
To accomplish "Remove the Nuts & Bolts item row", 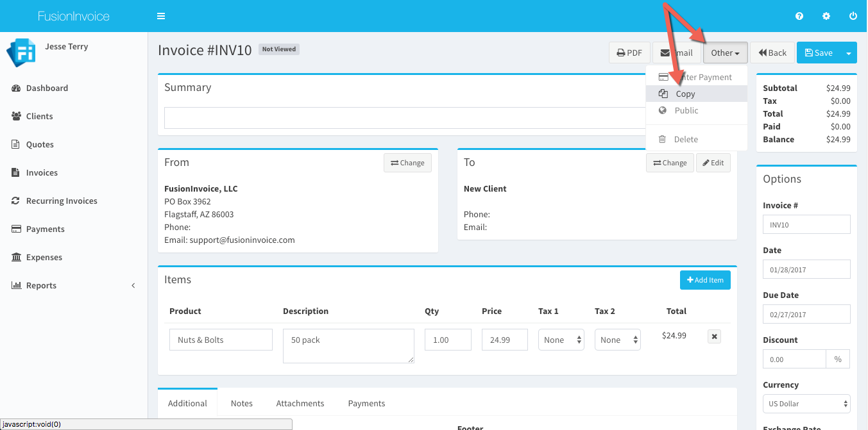I will (x=714, y=336).
